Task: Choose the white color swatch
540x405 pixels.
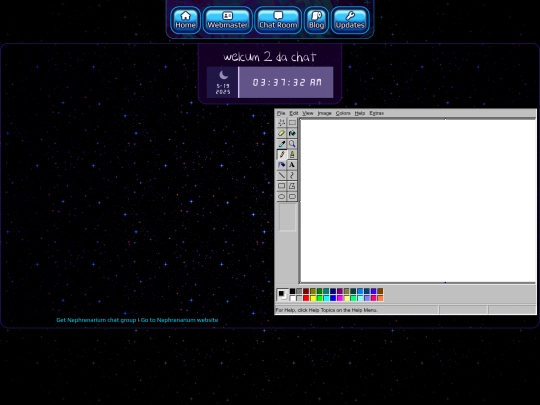Action: point(292,298)
